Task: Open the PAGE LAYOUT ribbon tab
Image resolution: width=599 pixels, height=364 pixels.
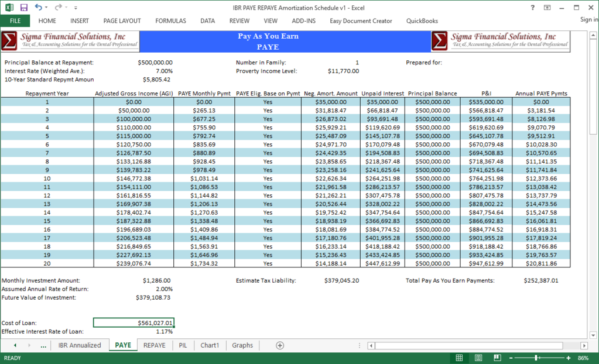Action: point(122,20)
